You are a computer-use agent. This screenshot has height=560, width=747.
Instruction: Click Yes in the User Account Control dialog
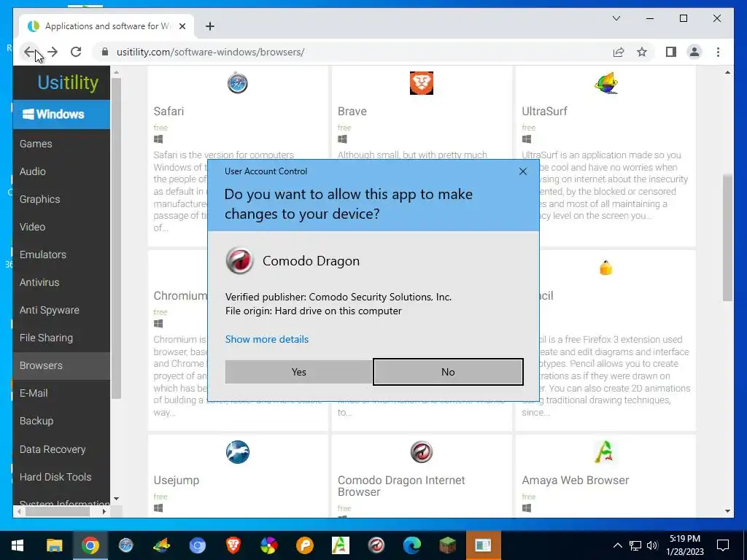click(x=298, y=372)
